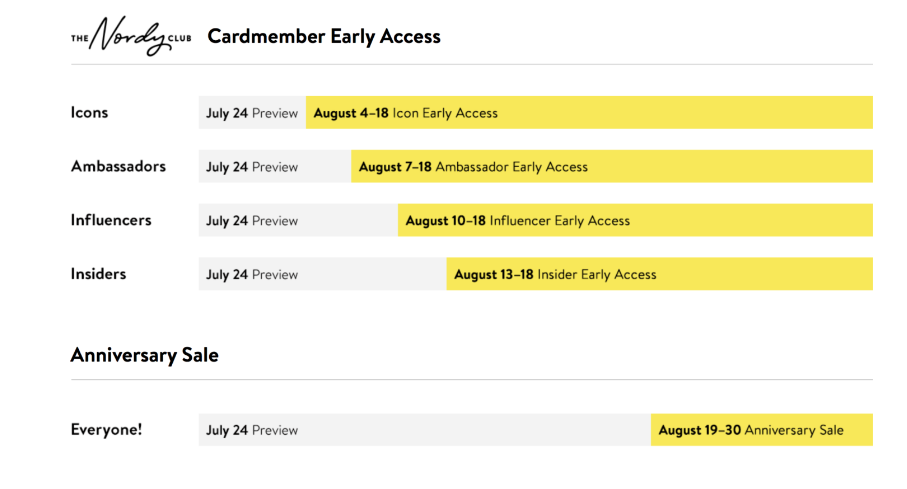Click the Everyone! row label
907x489 pixels.
click(106, 429)
